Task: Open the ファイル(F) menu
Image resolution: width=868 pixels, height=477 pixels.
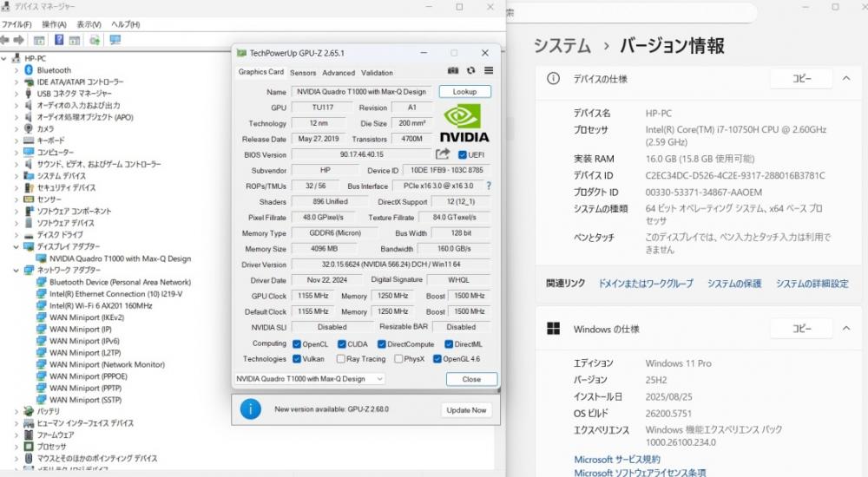Action: [x=16, y=24]
